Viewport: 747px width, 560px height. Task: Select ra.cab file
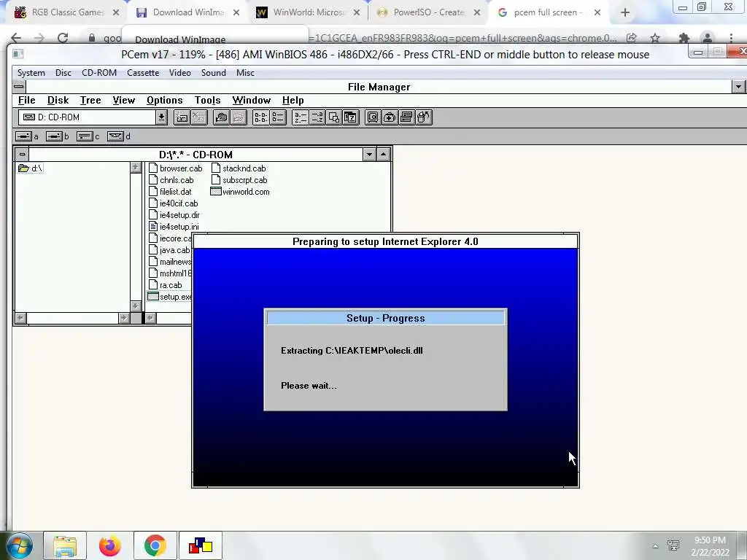[x=166, y=285]
